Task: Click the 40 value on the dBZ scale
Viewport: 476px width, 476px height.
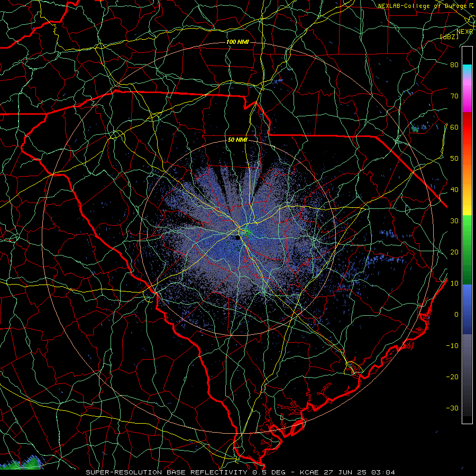Action: (454, 190)
